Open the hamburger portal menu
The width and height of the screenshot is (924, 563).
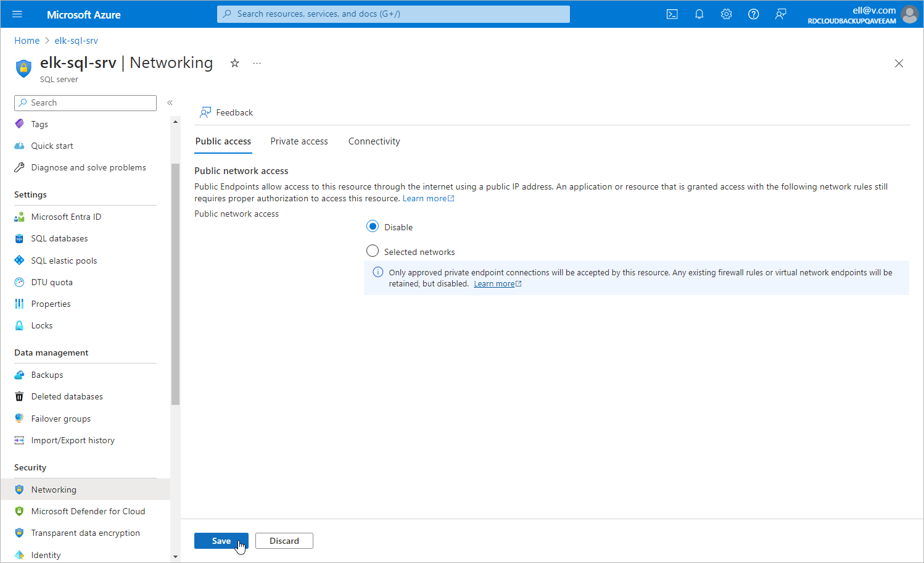coord(17,14)
